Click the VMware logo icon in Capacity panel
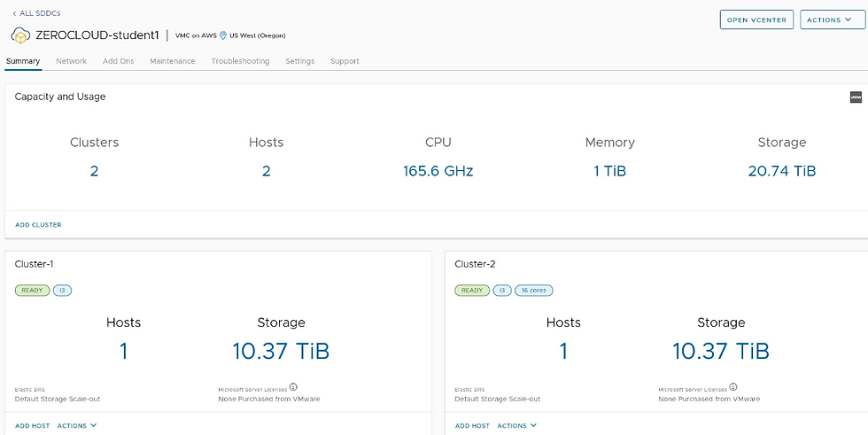Image resolution: width=868 pixels, height=435 pixels. tap(856, 97)
